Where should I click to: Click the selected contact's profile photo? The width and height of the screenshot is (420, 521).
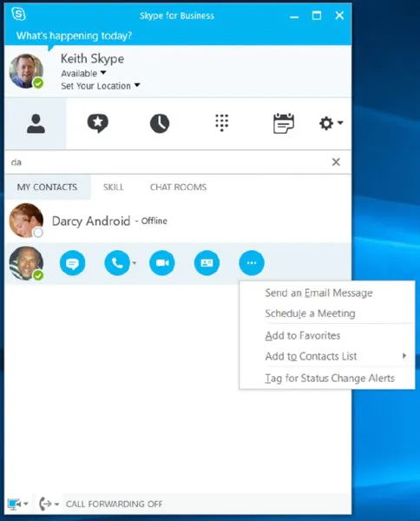(26, 263)
